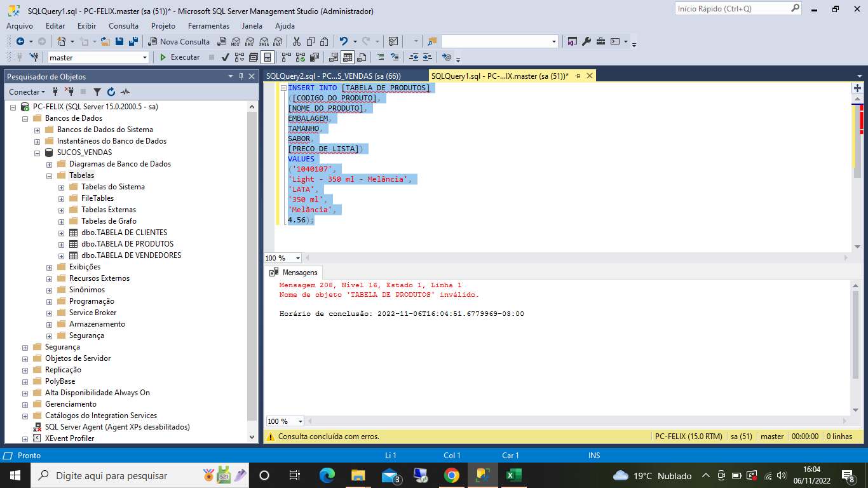Viewport: 868px width, 488px height.
Task: Expand the dbo.TABELA DE PRODUTOS node
Action: (x=61, y=244)
